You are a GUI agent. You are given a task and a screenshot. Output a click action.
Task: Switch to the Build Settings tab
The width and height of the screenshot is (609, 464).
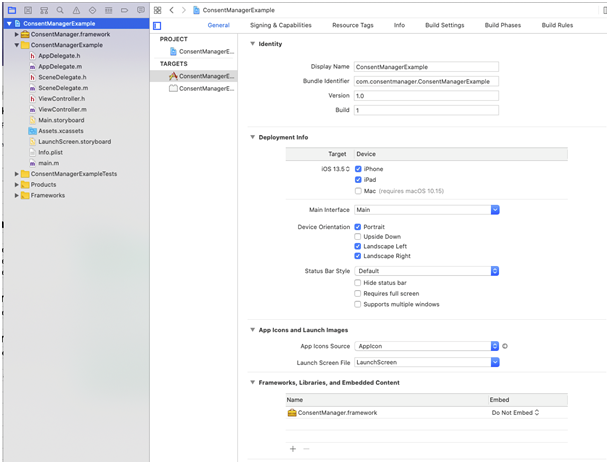445,25
